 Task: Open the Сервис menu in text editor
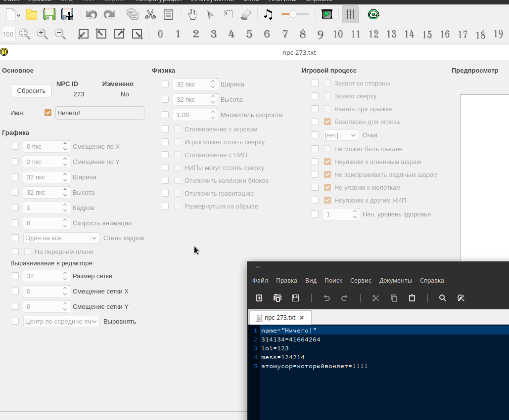click(361, 281)
